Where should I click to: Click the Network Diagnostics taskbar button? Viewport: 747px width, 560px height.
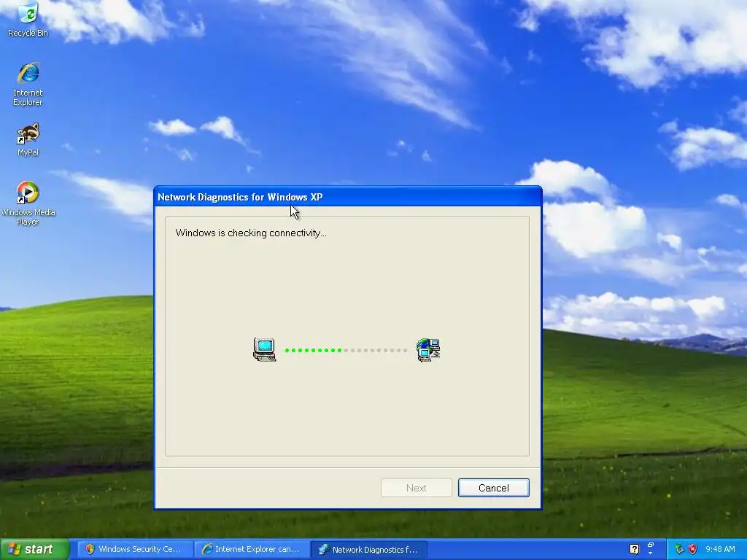[x=368, y=549]
